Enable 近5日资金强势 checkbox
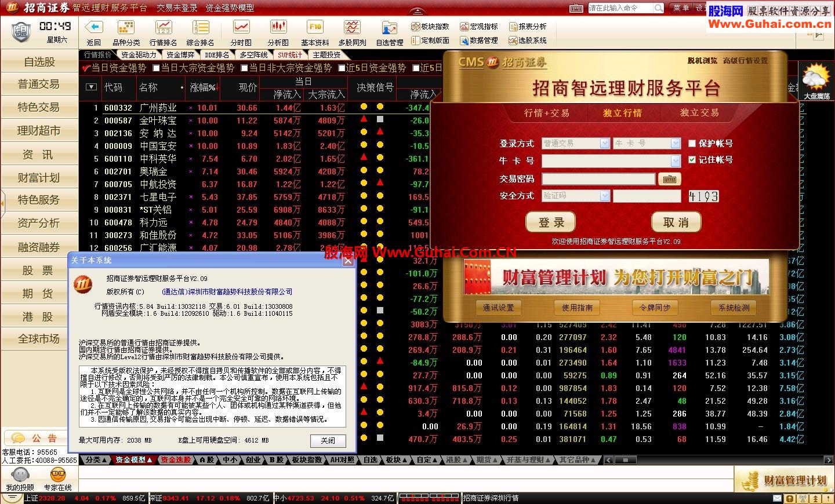 pyautogui.click(x=342, y=68)
